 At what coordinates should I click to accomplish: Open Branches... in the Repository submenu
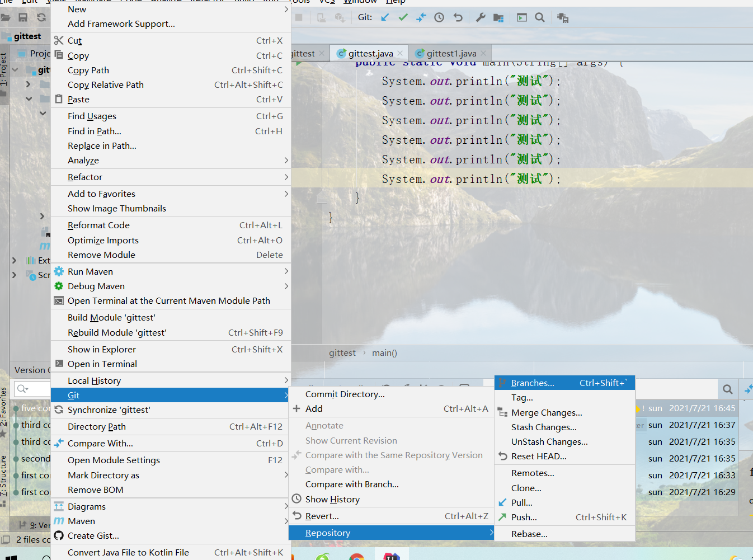pos(565,383)
